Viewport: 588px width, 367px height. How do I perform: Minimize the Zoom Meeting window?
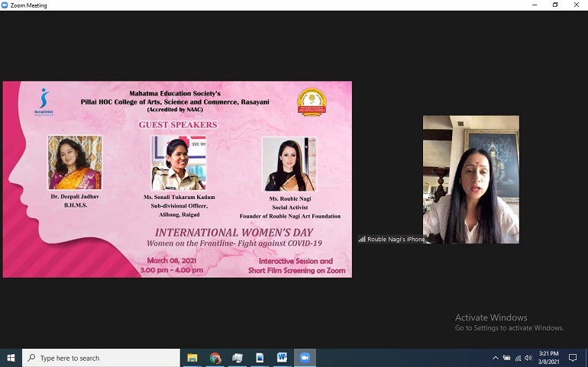point(535,5)
